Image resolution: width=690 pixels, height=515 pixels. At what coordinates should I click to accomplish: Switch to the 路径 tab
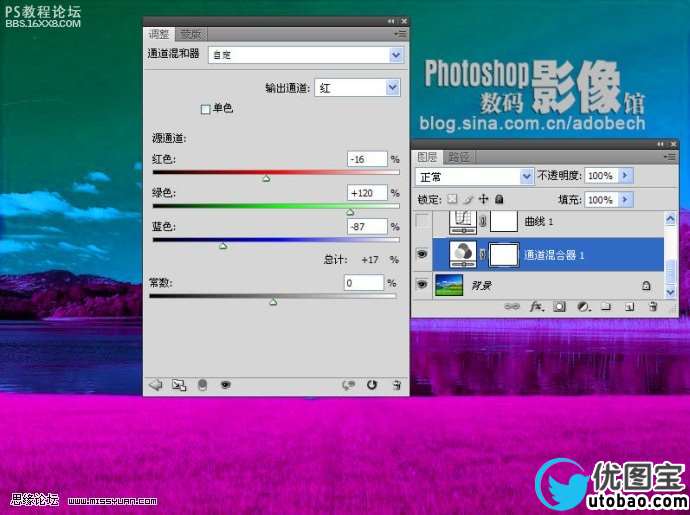459,157
